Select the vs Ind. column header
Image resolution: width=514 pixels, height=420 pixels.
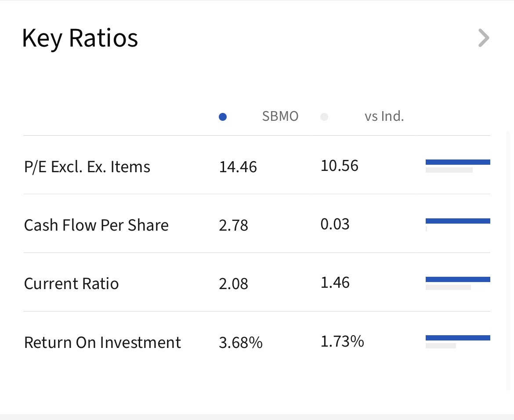click(384, 116)
